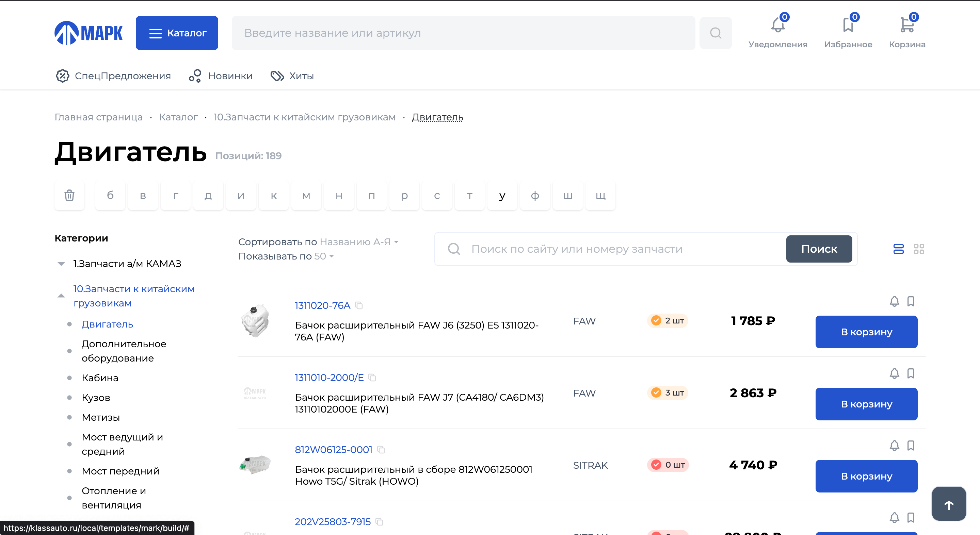Image resolution: width=980 pixels, height=535 pixels.
Task: Select Кабина subcategory
Action: click(x=100, y=378)
